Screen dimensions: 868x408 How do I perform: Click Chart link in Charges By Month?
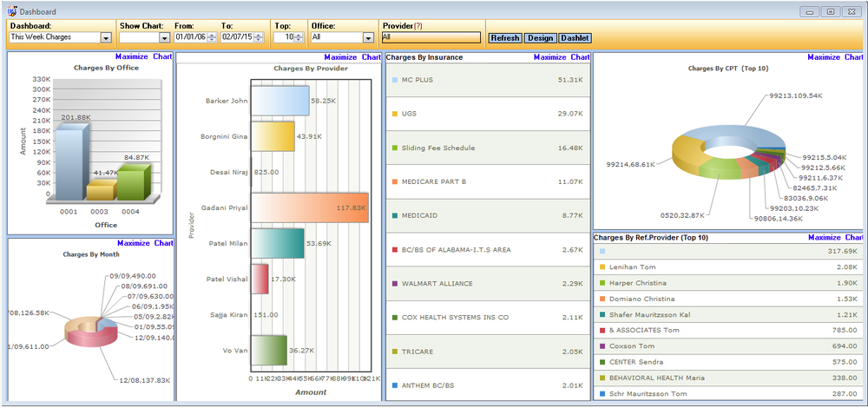(163, 244)
